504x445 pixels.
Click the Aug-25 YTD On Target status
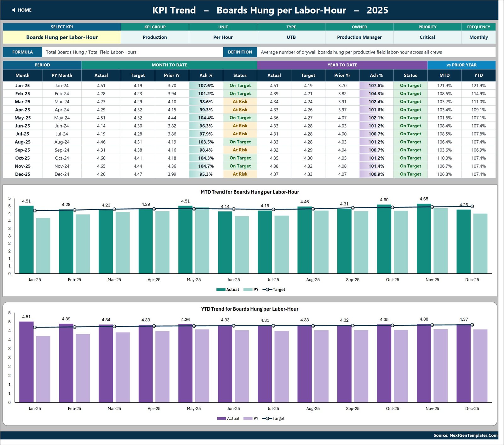410,142
